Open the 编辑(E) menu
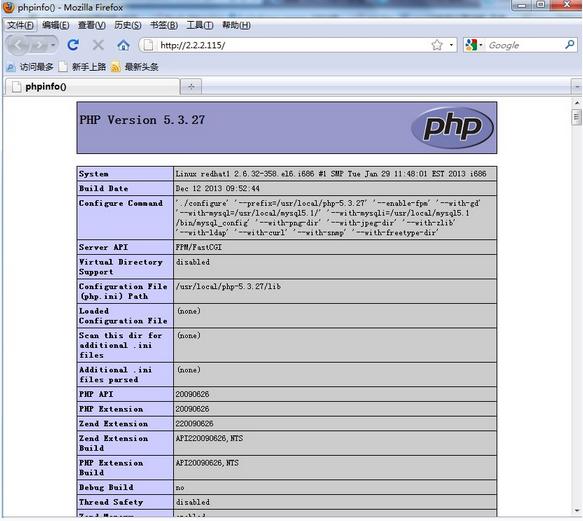The width and height of the screenshot is (583, 521). pos(56,25)
